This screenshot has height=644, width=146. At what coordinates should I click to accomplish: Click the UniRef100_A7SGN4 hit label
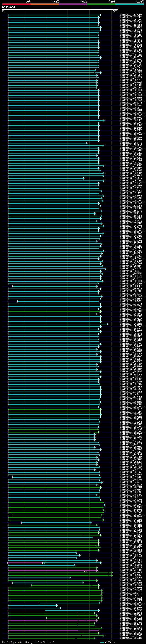tap(131, 284)
